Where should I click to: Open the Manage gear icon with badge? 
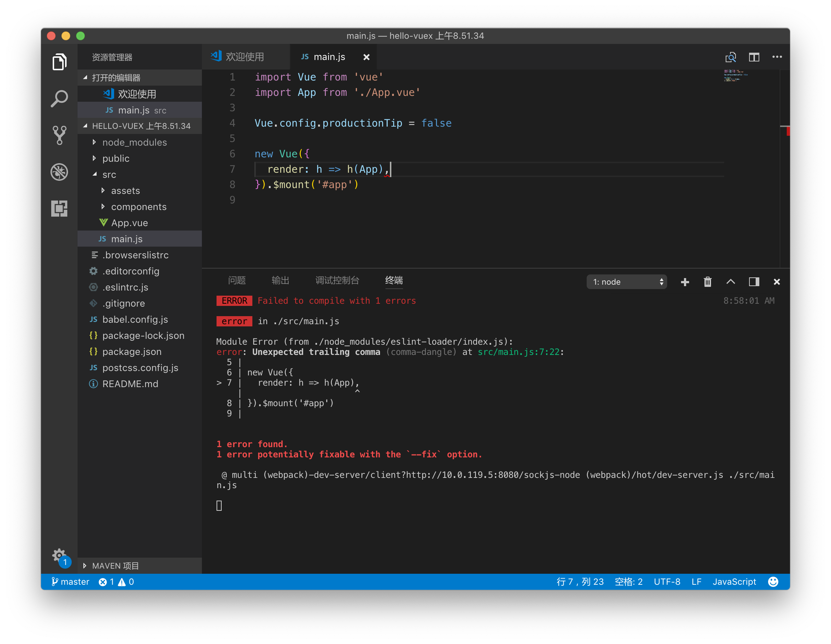click(60, 558)
